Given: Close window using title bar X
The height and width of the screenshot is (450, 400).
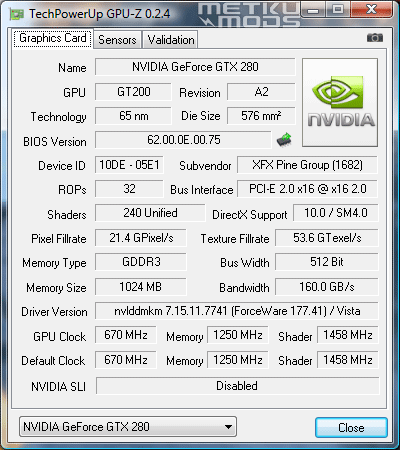Looking at the screenshot, I should [371, 10].
